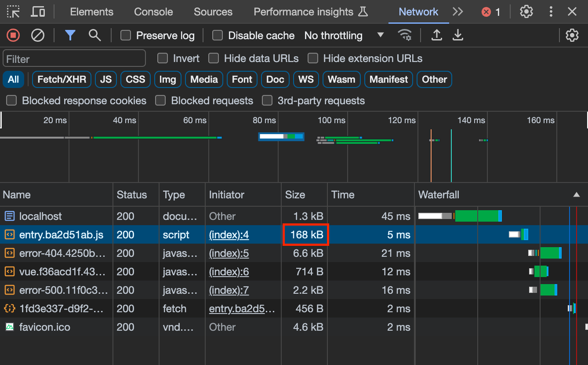
Task: Enable the Preserve log checkbox
Action: tap(126, 36)
